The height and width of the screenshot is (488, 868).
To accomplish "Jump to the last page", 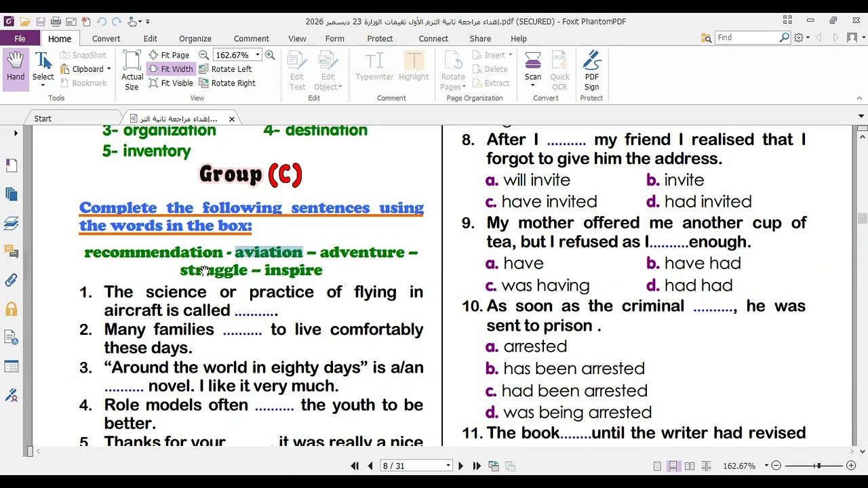I will [476, 466].
